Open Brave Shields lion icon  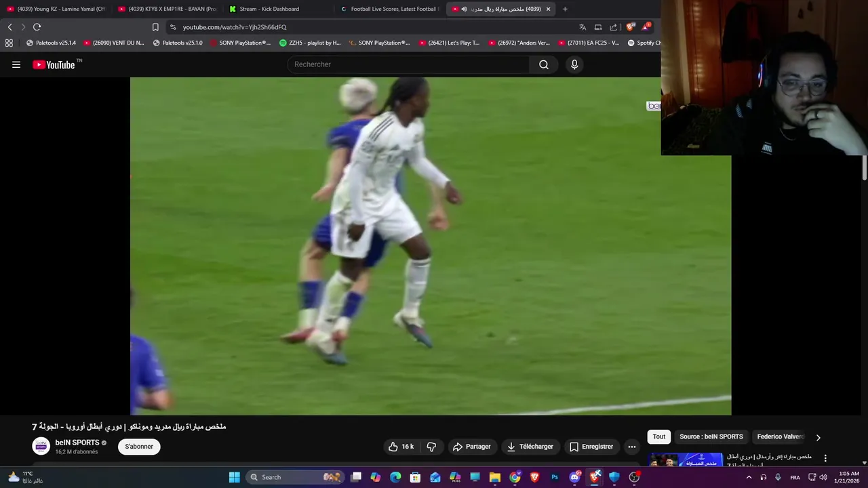630,27
